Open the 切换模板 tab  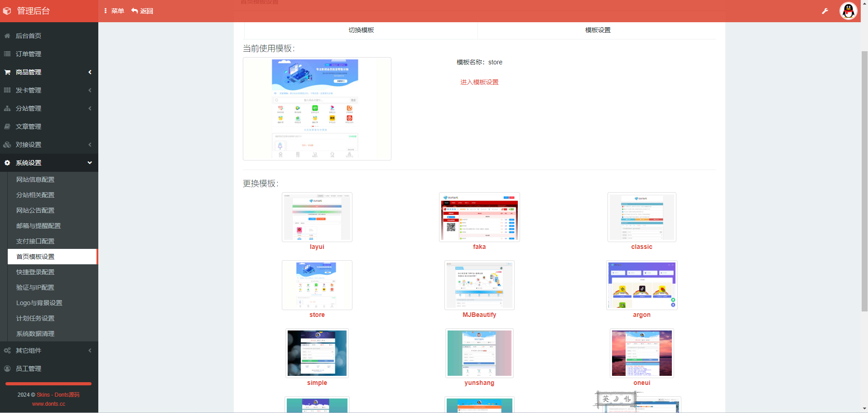[x=361, y=30]
